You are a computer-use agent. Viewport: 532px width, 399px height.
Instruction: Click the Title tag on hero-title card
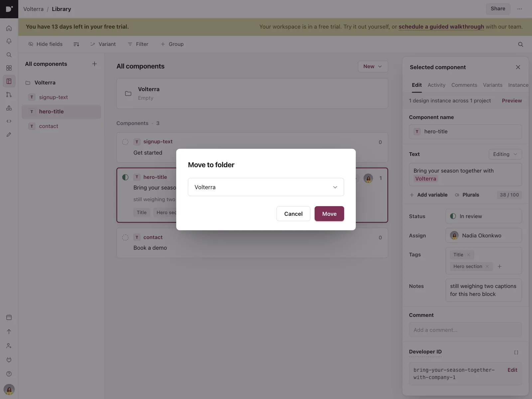tap(142, 212)
